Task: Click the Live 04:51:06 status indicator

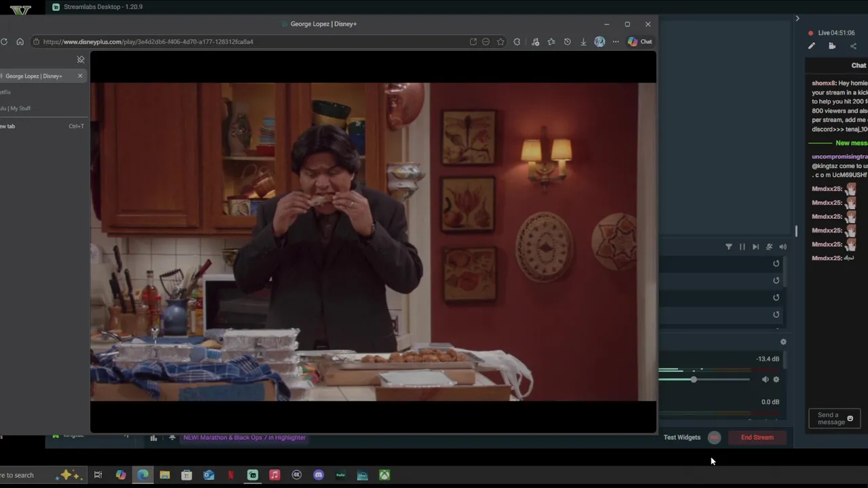Action: tap(831, 33)
